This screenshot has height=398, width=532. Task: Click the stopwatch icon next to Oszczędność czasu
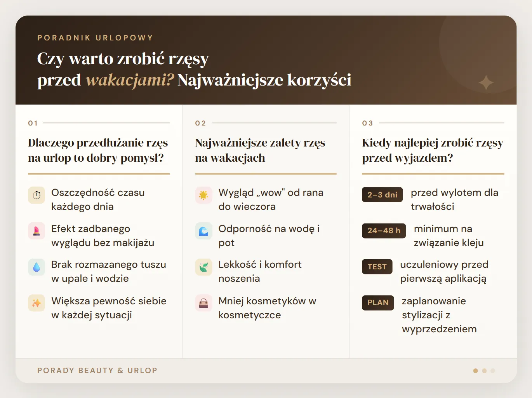pos(36,195)
